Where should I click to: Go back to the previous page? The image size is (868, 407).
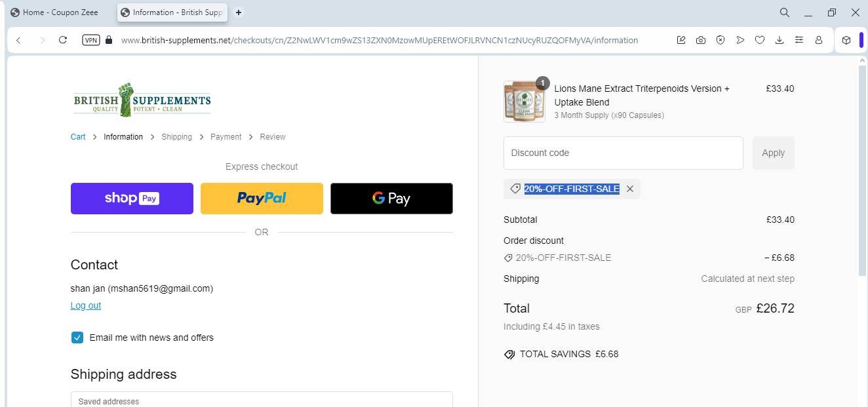point(18,40)
